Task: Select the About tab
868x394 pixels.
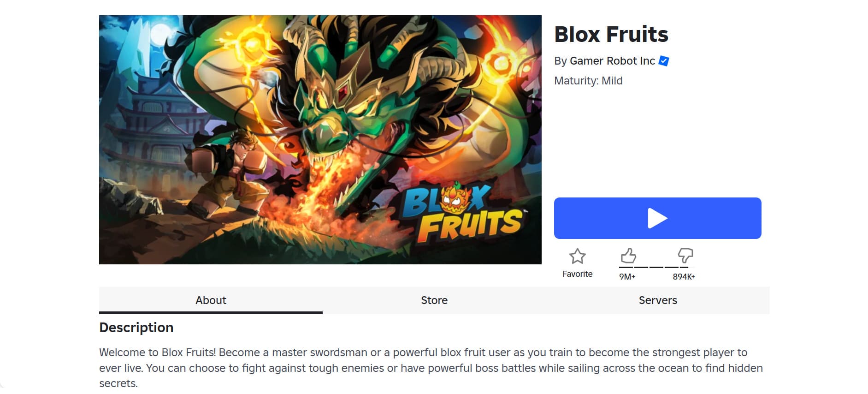Action: pos(211,300)
